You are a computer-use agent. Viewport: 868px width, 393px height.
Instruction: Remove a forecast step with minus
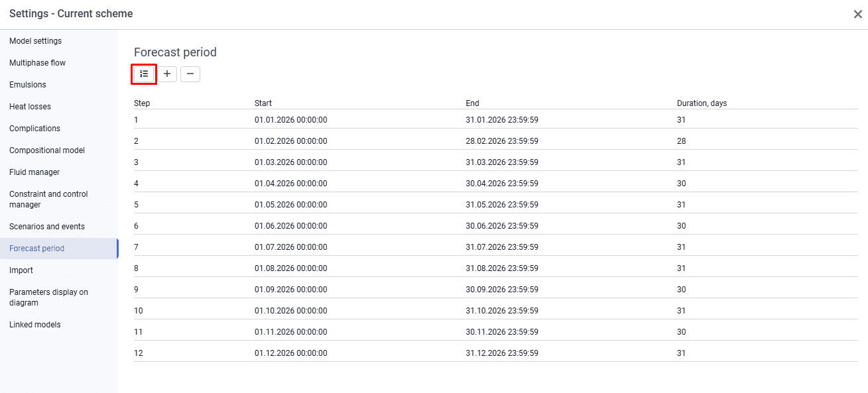(x=190, y=74)
